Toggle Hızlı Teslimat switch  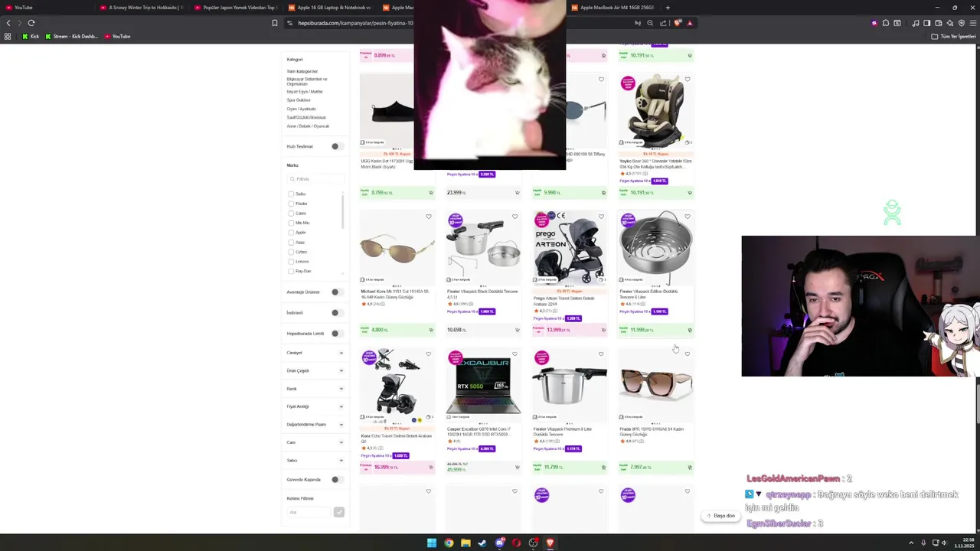[337, 146]
